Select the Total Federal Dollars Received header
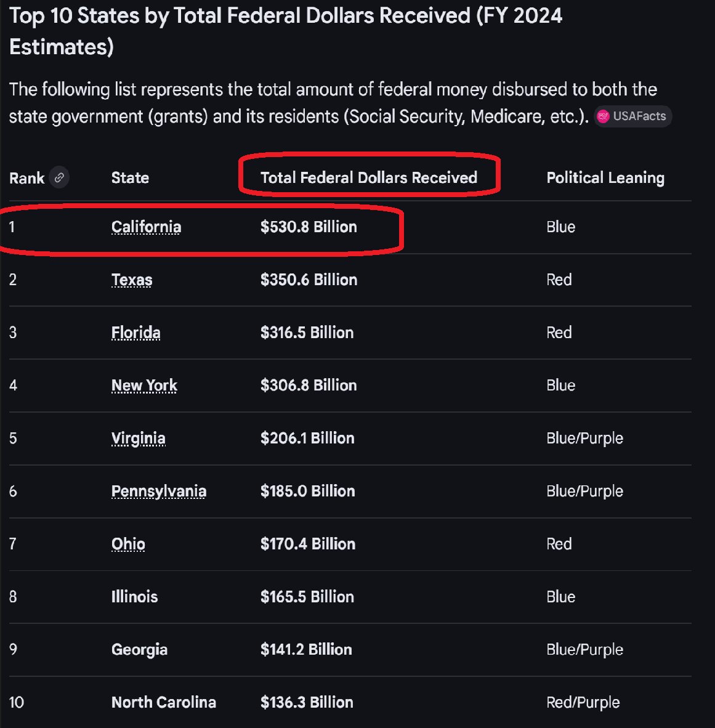The image size is (715, 728). tap(369, 177)
